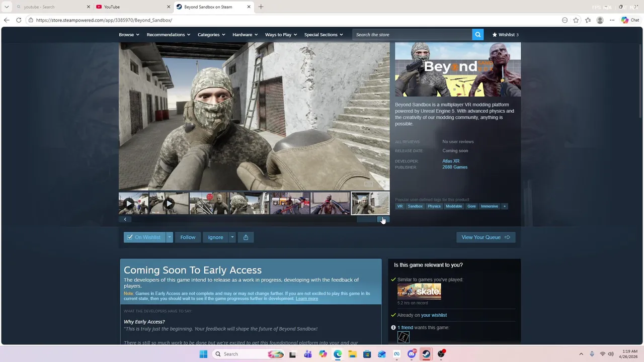The height and width of the screenshot is (362, 644).
Task: Click the Search the store field
Action: click(x=412, y=35)
